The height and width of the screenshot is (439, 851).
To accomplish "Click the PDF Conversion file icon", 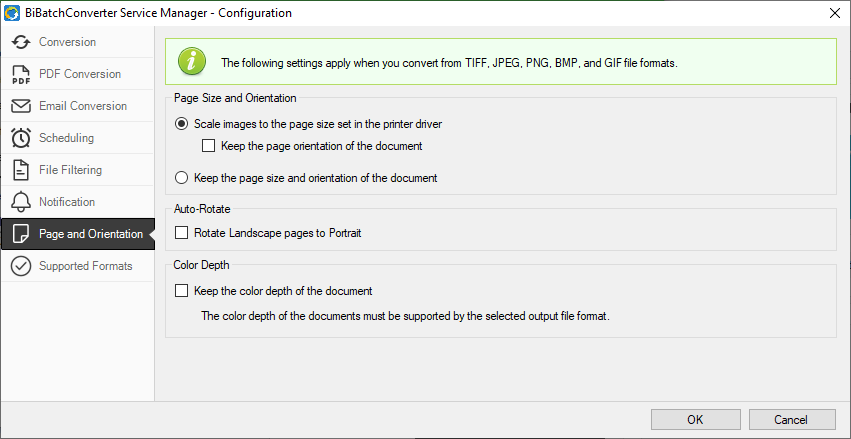I will [21, 74].
